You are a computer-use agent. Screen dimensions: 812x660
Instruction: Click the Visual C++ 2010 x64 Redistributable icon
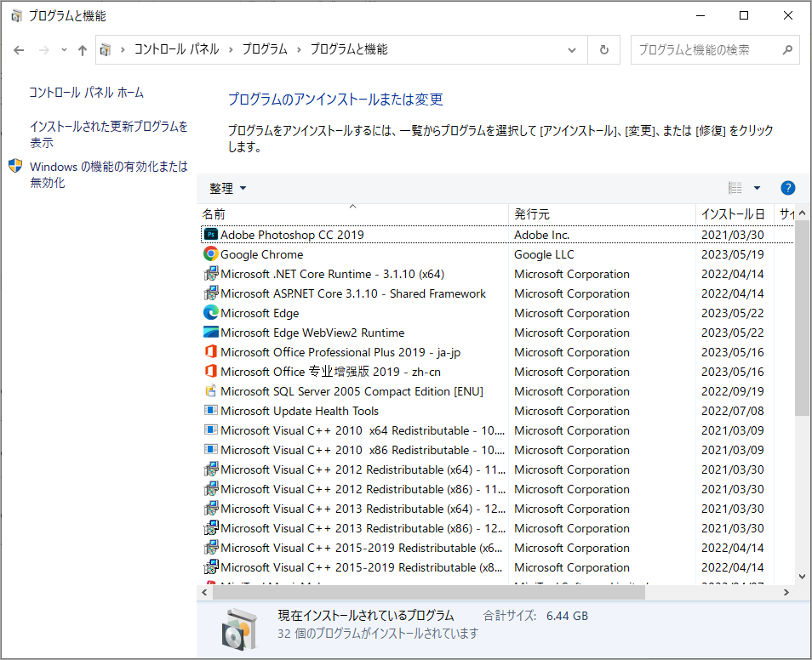pyautogui.click(x=210, y=430)
